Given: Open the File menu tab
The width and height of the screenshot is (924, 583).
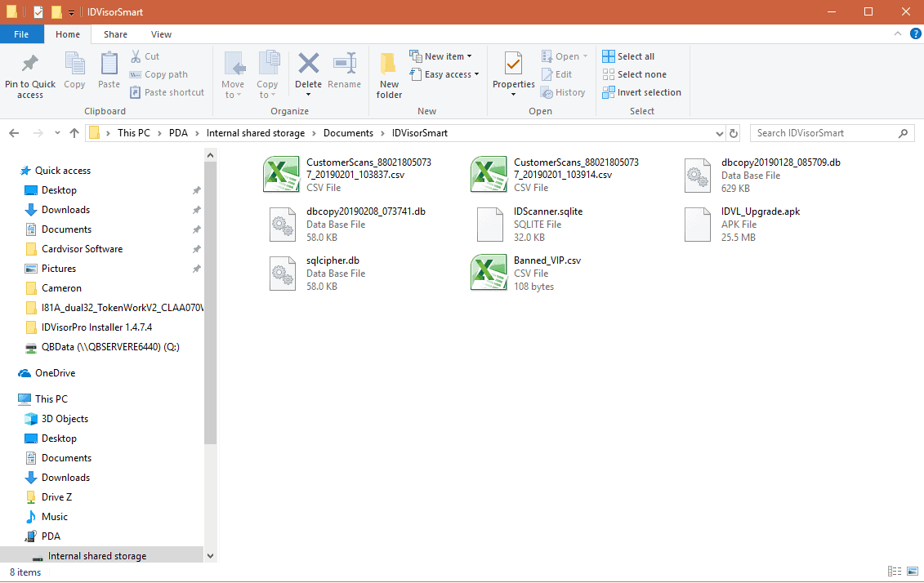Looking at the screenshot, I should (x=21, y=34).
